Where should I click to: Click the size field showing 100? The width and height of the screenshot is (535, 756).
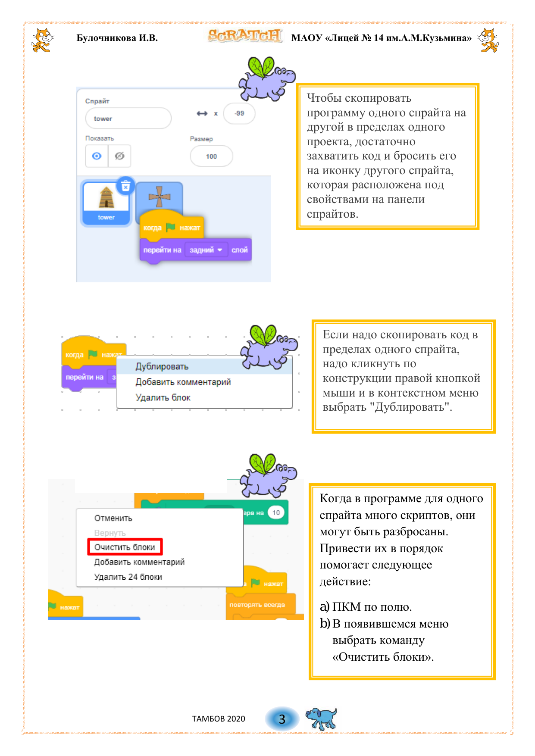211,156
